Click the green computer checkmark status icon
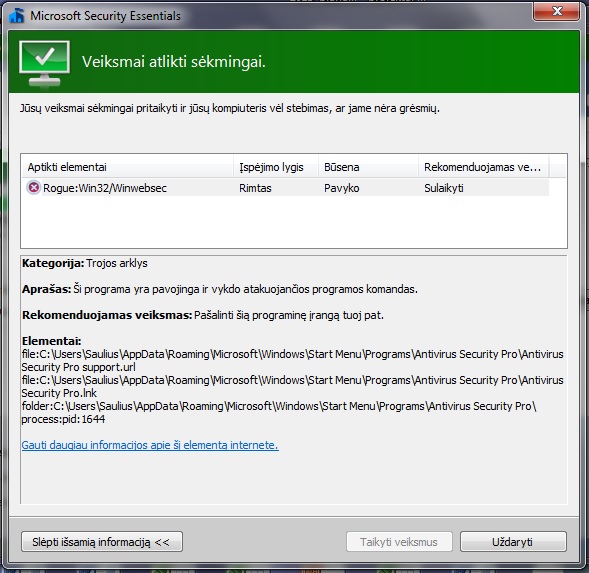Screen dimensions: 589x573 (x=44, y=64)
